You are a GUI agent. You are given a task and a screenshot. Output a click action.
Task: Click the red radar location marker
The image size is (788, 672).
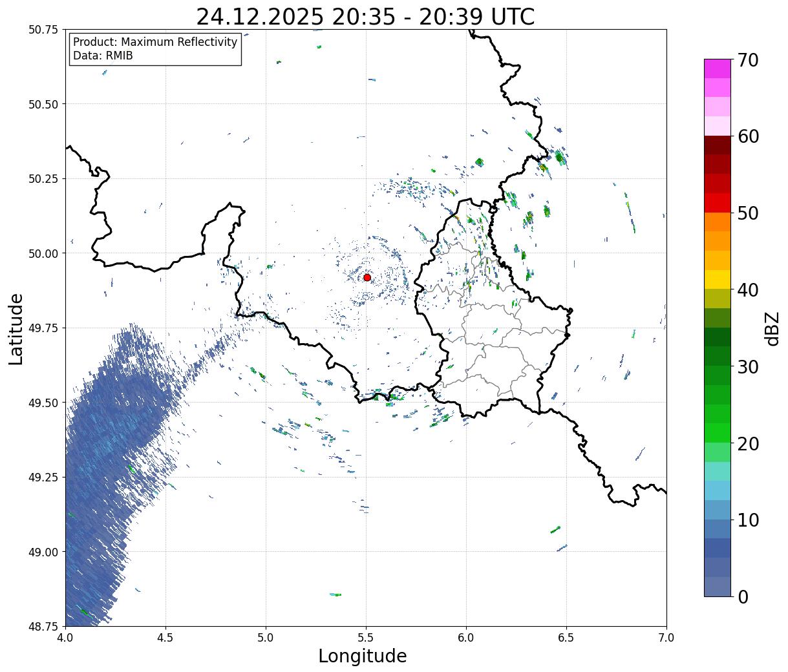click(x=367, y=277)
